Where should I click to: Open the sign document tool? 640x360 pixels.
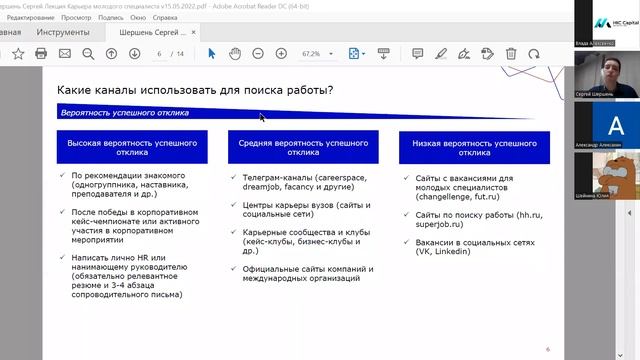click(464, 53)
